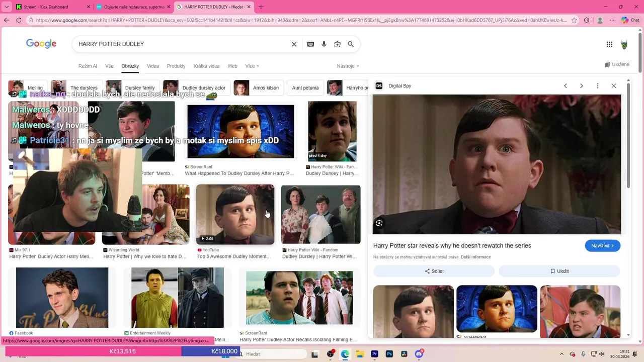Select the The dursleys chip

[77, 88]
